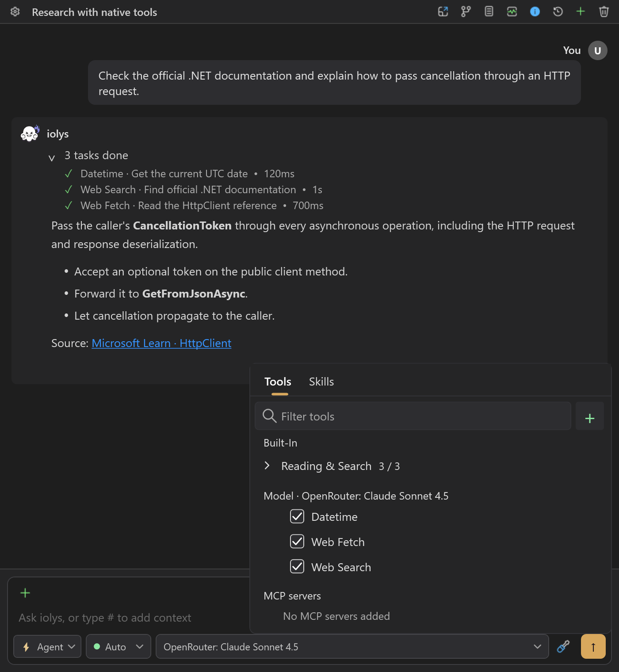Click the Built-In section label

pyautogui.click(x=280, y=443)
